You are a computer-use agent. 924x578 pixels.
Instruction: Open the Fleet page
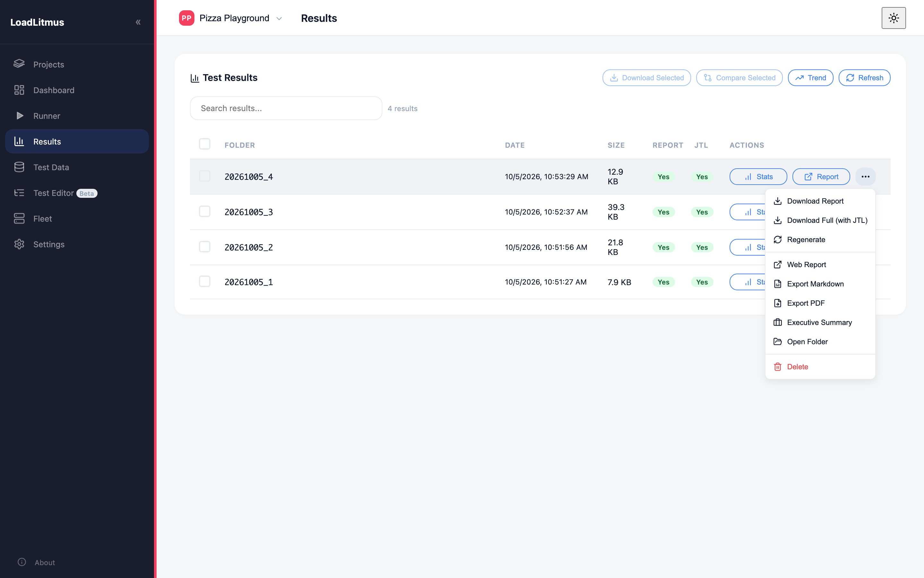77,218
